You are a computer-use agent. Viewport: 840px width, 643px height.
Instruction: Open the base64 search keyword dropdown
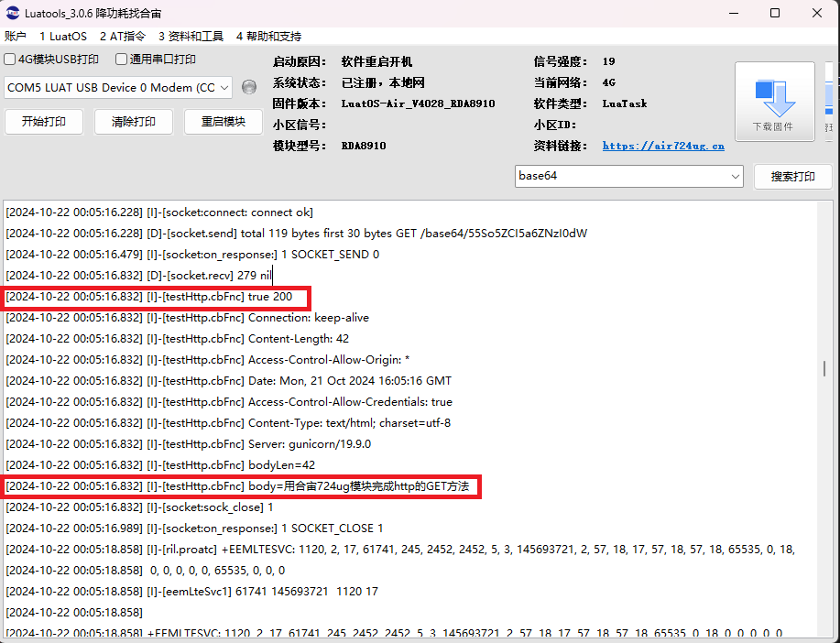pos(736,176)
